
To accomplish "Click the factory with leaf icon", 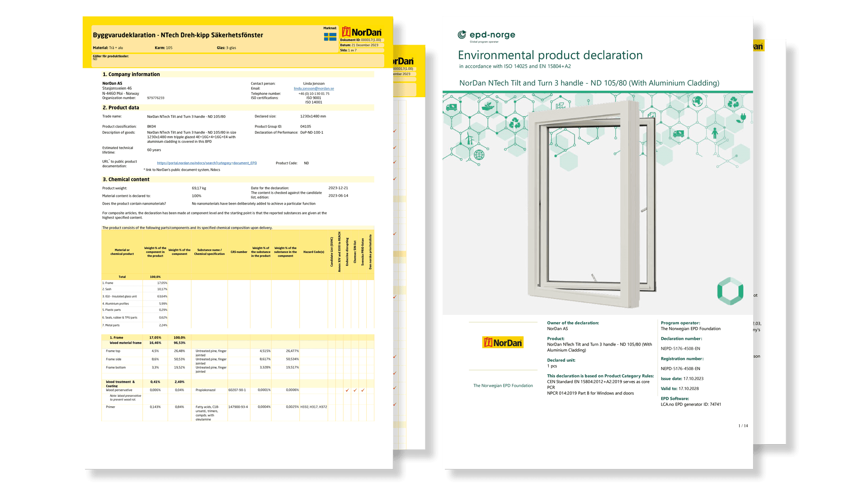I will tap(560, 106).
